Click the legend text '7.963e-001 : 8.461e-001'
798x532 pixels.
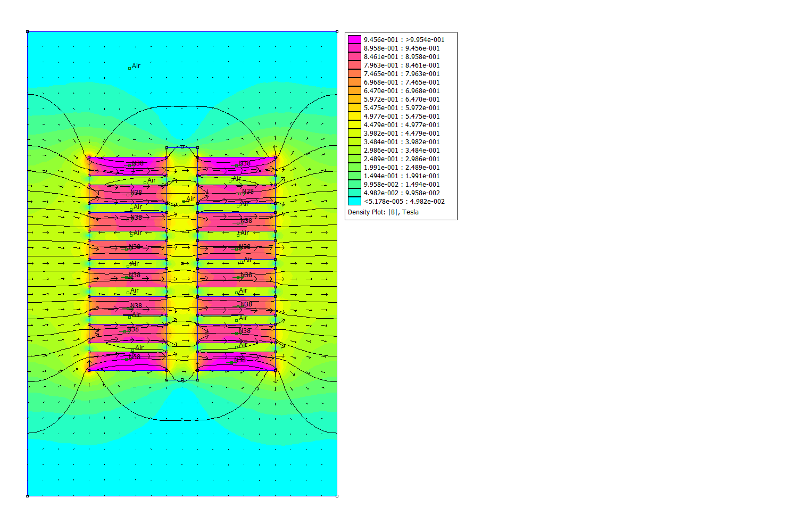(402, 65)
